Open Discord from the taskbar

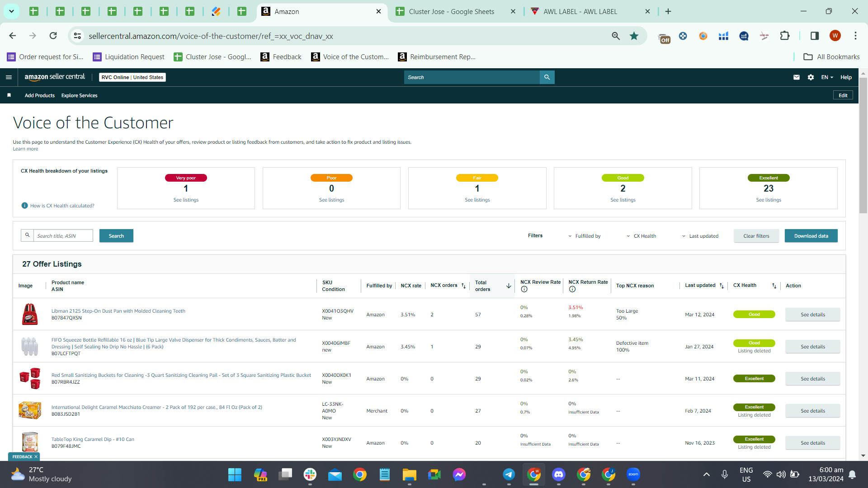[559, 474]
